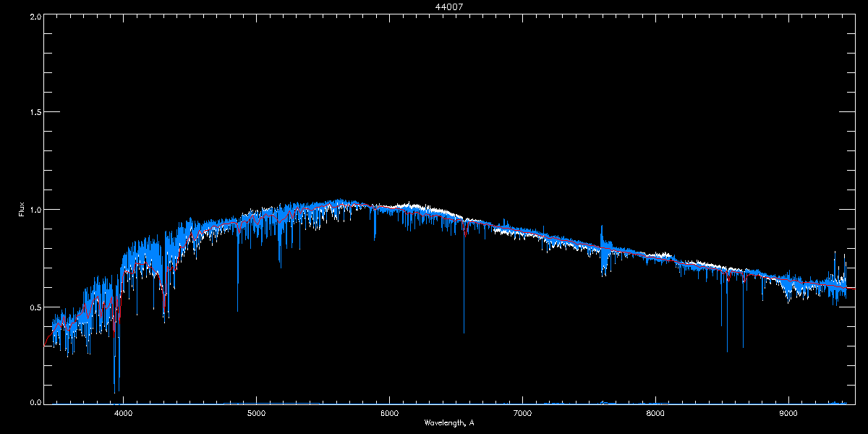Viewport: 868px width, 434px height.
Task: Click the y-axis label Flux
Action: point(22,210)
